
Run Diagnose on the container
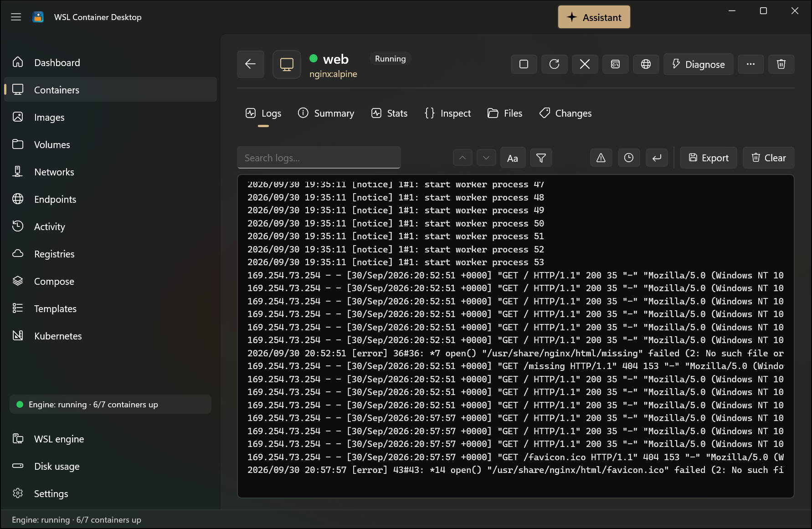pyautogui.click(x=698, y=64)
